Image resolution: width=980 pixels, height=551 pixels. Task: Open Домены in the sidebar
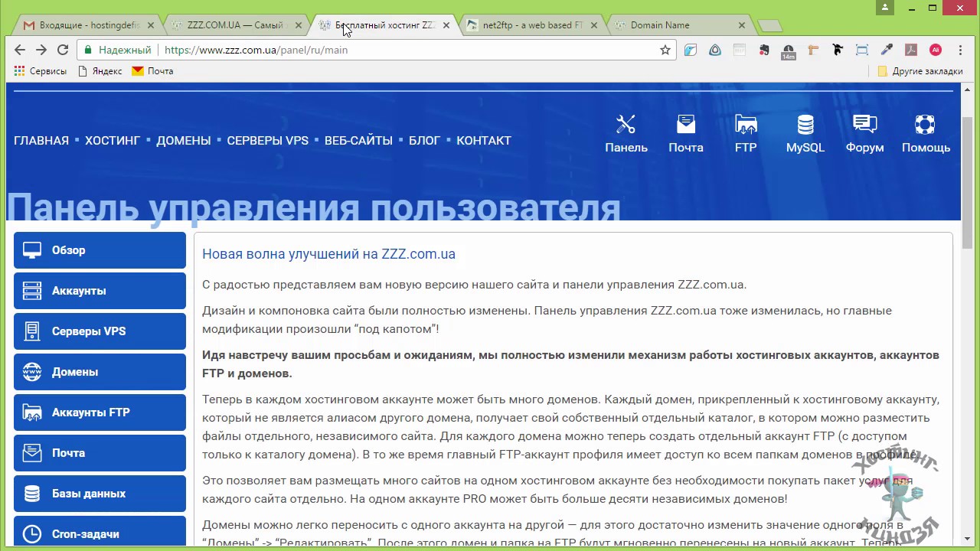[100, 372]
